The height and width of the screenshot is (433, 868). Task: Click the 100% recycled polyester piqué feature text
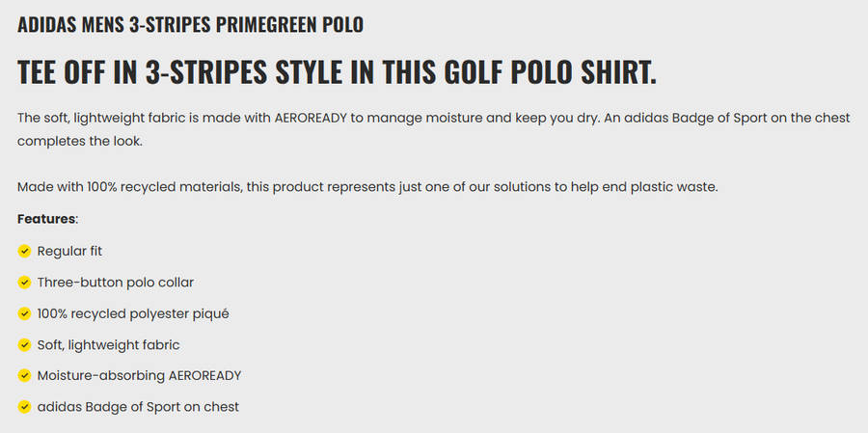pyautogui.click(x=133, y=313)
